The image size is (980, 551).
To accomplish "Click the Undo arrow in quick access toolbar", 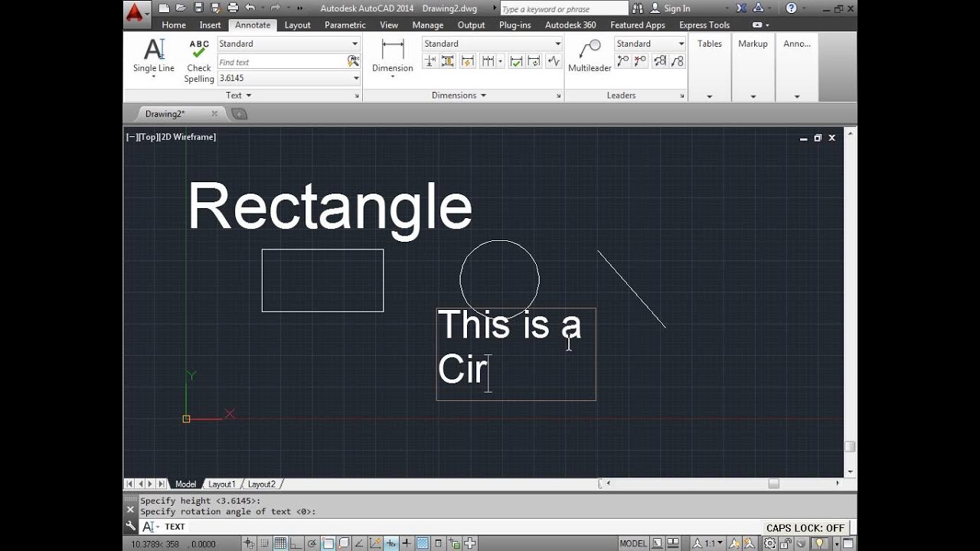I will tap(250, 8).
